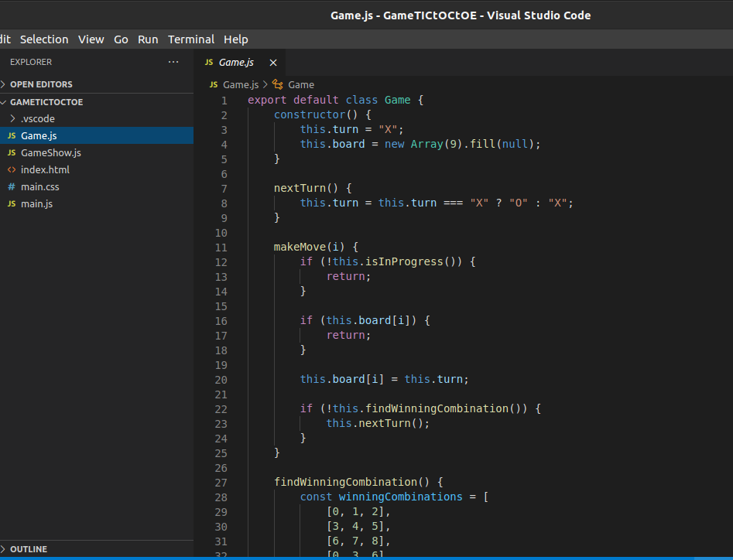Click the HTML icon beside index.html
The image size is (733, 560).
point(12,169)
